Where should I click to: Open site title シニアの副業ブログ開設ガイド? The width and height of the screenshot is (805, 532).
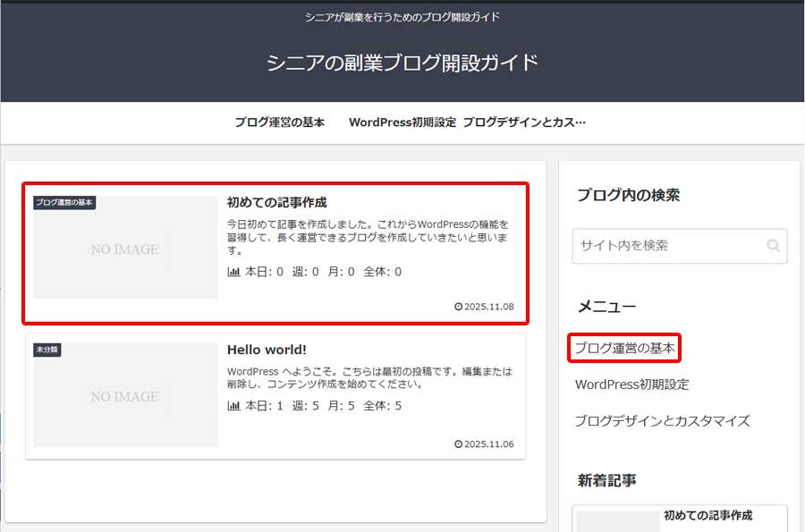tap(402, 63)
